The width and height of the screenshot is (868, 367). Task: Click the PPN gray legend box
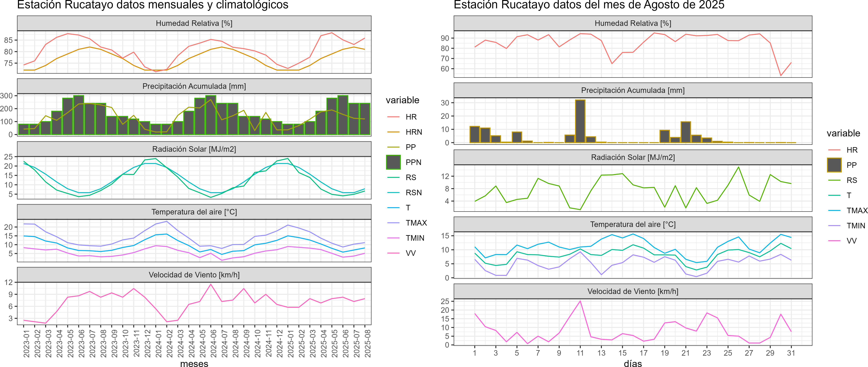tap(393, 162)
